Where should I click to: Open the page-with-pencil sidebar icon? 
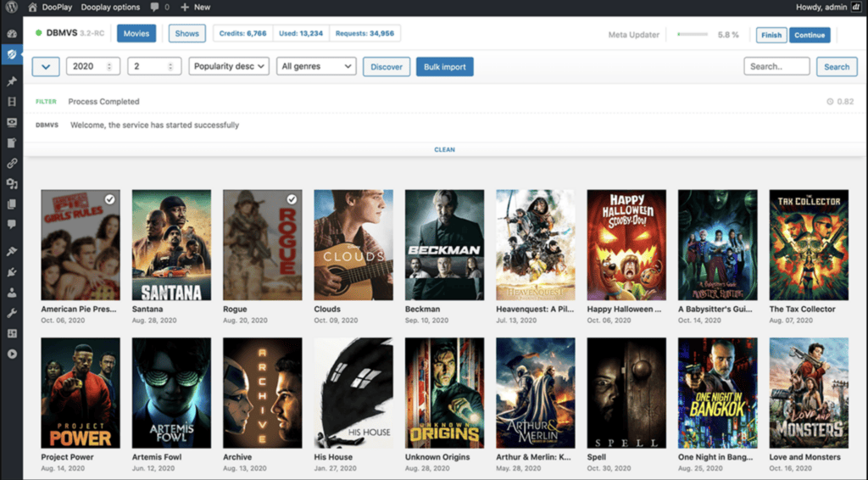coord(12,142)
